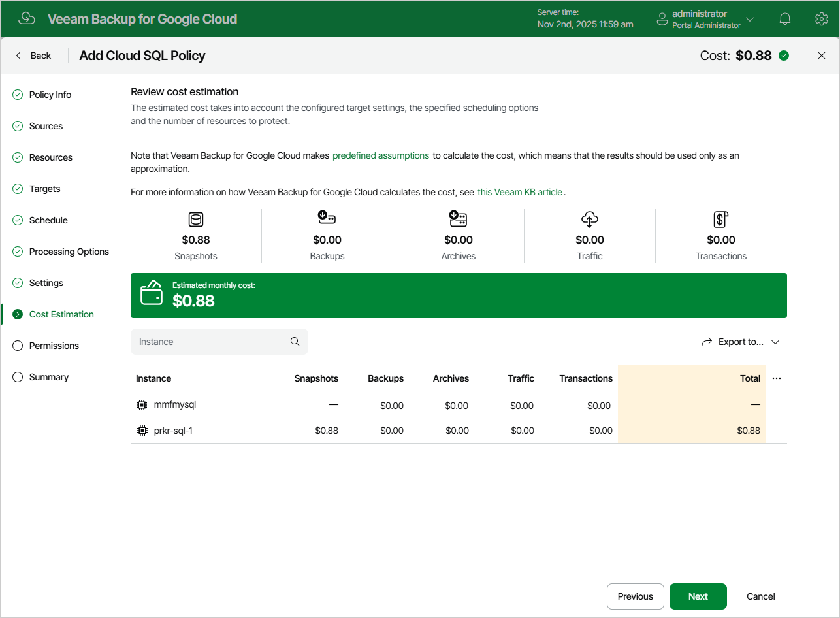Click the Backups drive icon
Image resolution: width=840 pixels, height=618 pixels.
point(327,218)
